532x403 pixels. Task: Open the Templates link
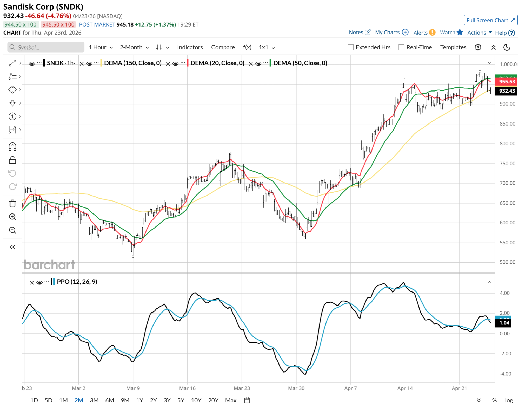[x=453, y=47]
